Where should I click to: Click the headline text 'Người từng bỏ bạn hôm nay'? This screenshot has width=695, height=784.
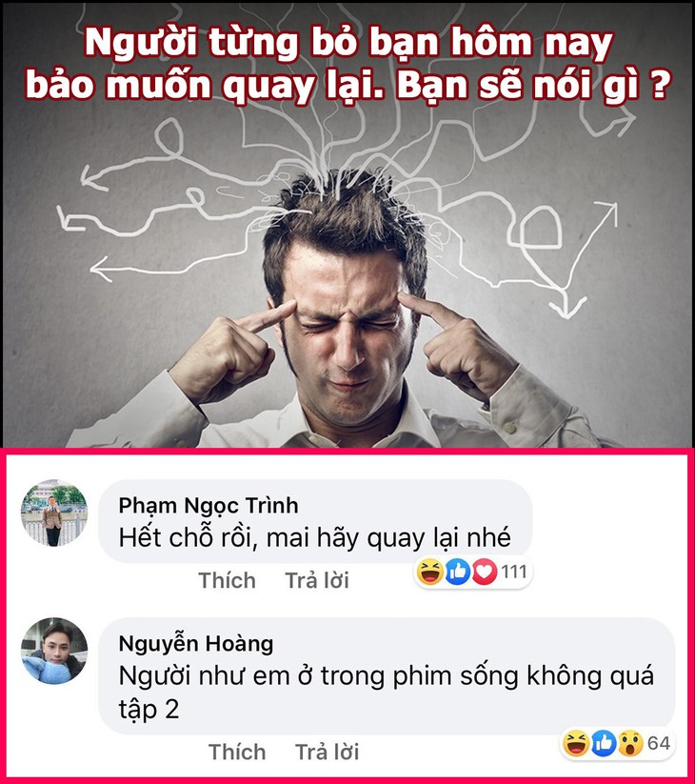point(348,44)
